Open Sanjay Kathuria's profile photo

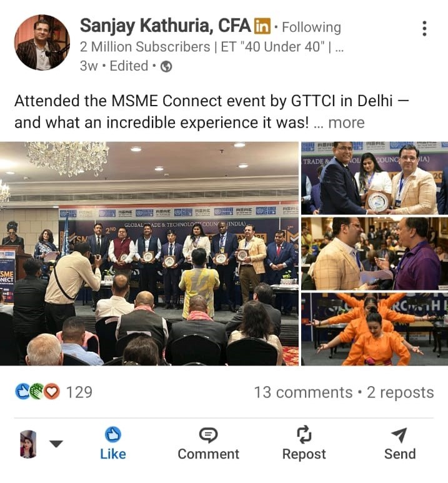click(42, 42)
